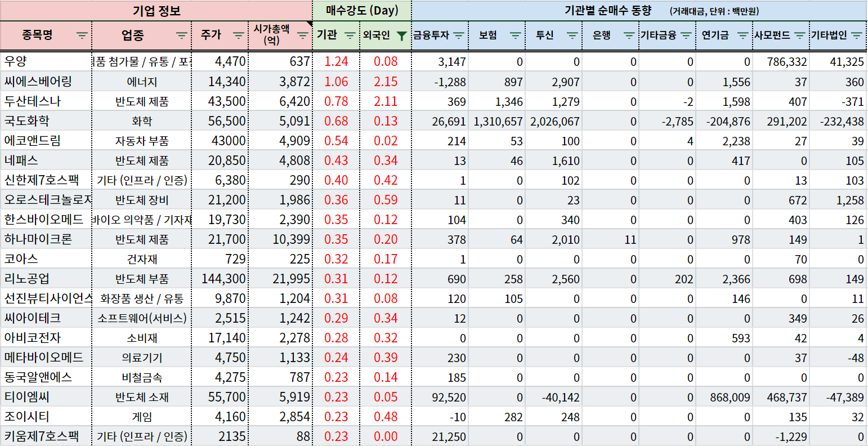Image resolution: width=868 pixels, height=446 pixels.
Task: Select the 두산테스나 stock name cell
Action: pos(46,101)
